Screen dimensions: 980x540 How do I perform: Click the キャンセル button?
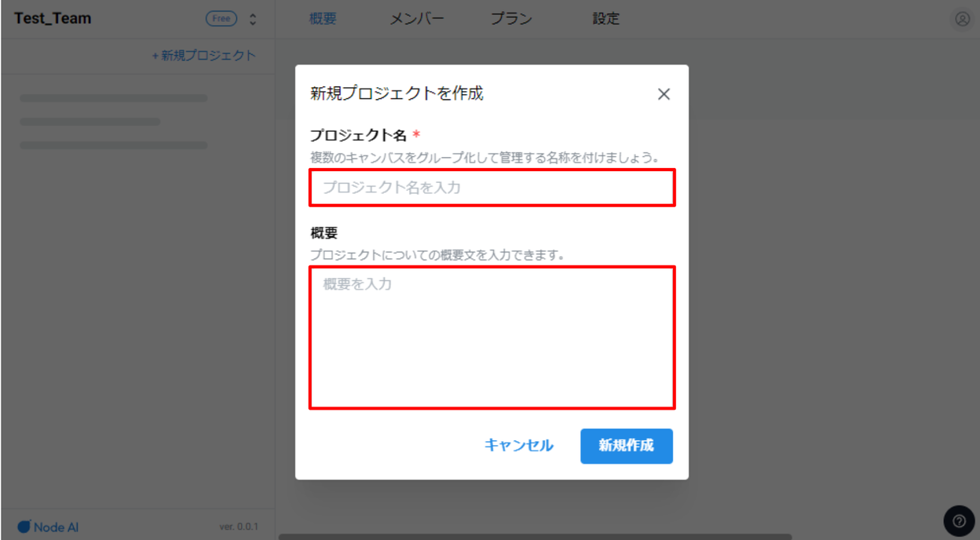click(x=519, y=446)
